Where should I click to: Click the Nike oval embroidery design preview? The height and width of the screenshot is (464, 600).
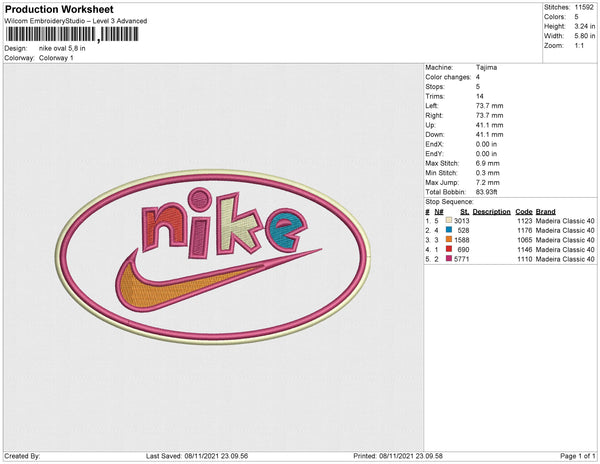point(213,257)
